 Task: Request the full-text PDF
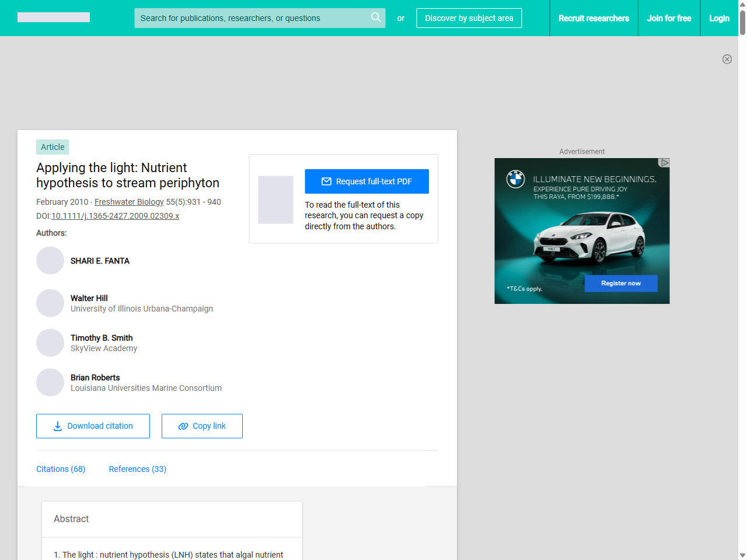coord(366,181)
